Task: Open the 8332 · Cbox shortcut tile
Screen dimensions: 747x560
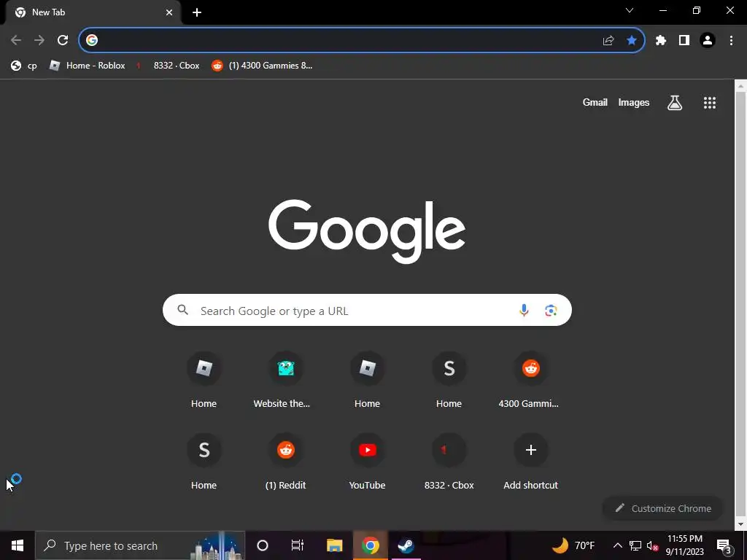Action: pyautogui.click(x=449, y=462)
